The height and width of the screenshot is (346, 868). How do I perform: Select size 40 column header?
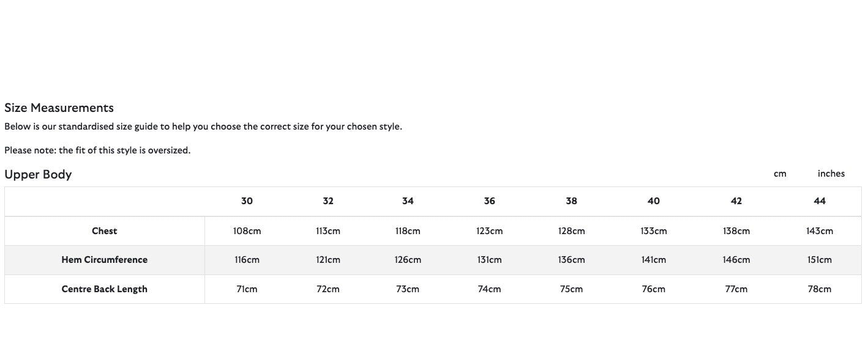point(653,201)
